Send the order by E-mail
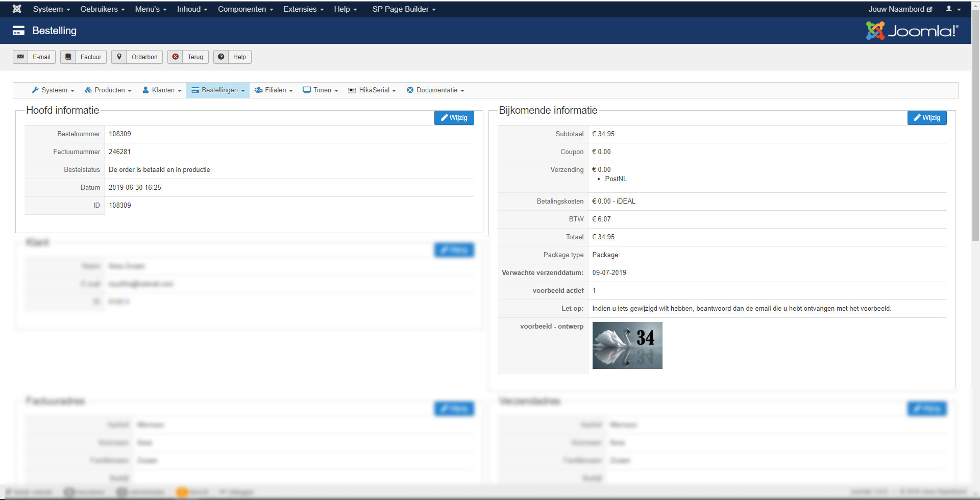 pos(34,57)
